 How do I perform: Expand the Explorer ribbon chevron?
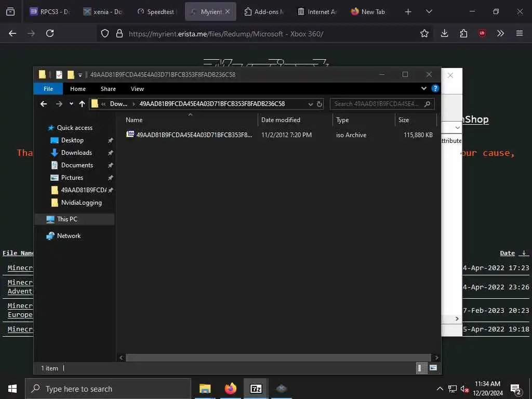click(x=424, y=88)
